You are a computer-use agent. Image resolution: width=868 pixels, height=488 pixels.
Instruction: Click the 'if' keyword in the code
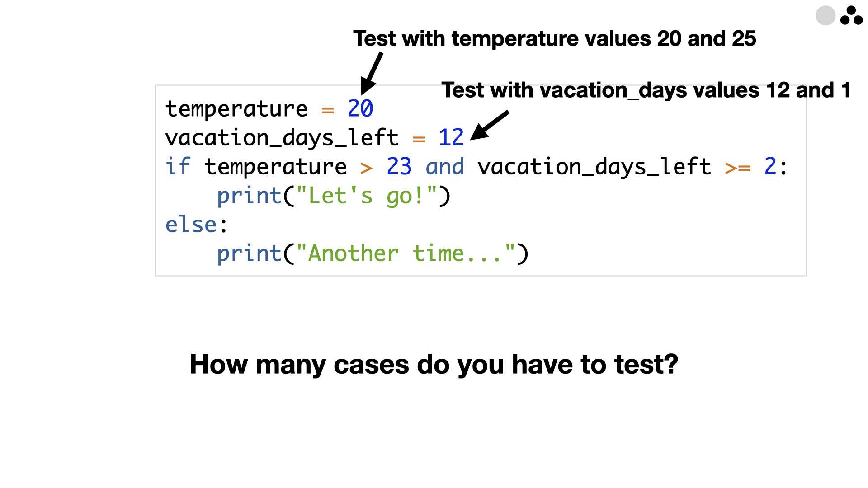pos(178,166)
